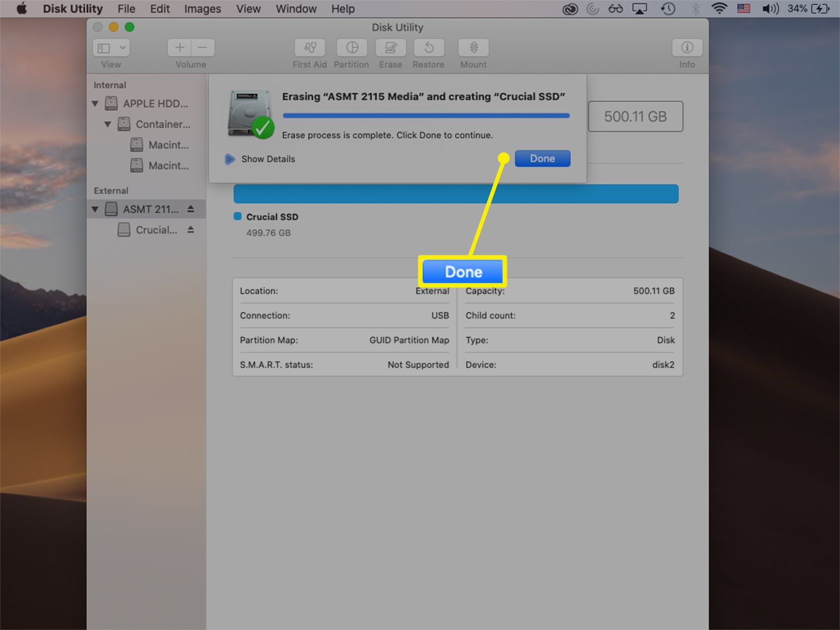This screenshot has width=840, height=630.
Task: Select APPLE HDD in the sidebar
Action: tap(146, 104)
